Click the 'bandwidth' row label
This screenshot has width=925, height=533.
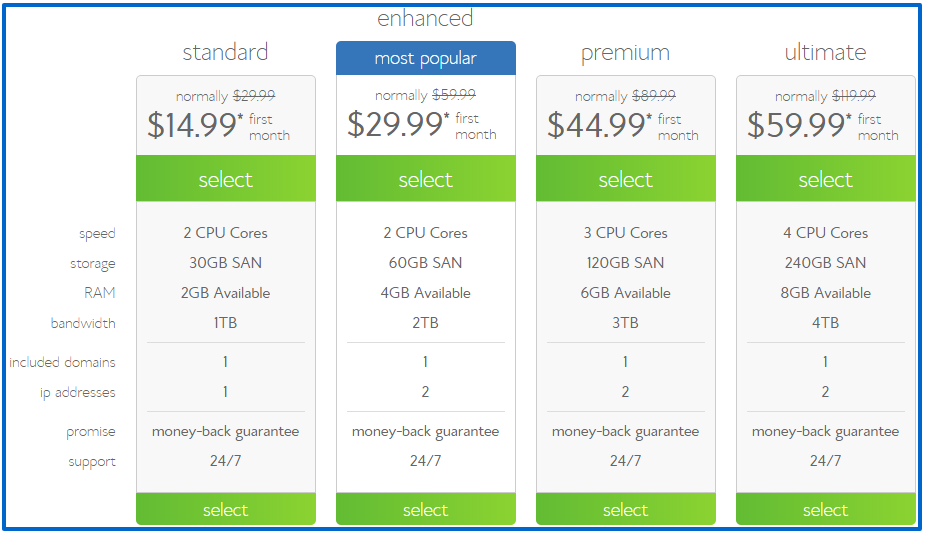[x=83, y=323]
